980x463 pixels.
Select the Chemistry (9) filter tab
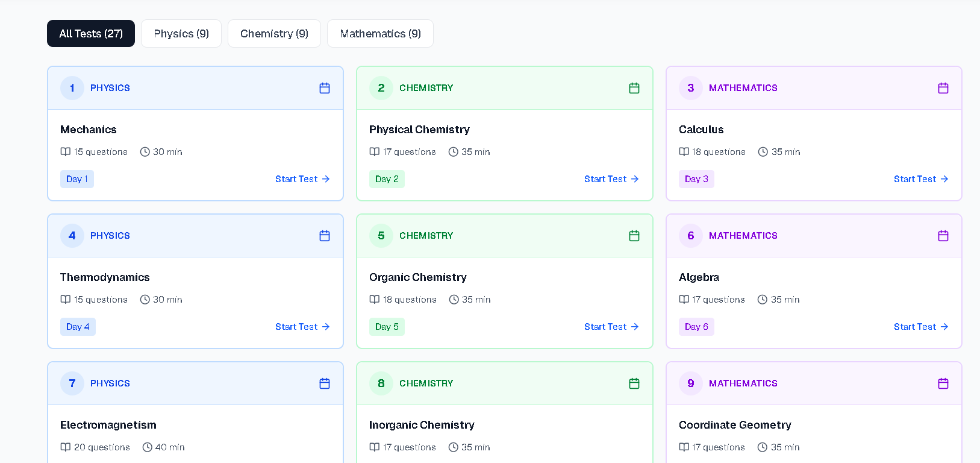click(x=274, y=34)
